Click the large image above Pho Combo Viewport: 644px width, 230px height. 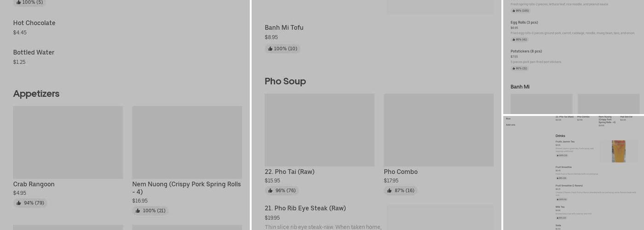[x=438, y=130]
